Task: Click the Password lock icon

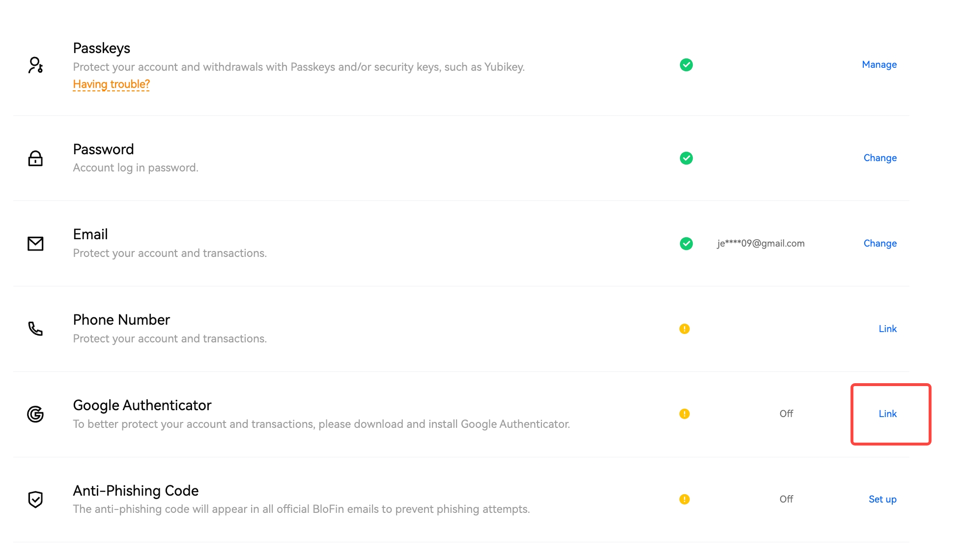Action: click(x=35, y=158)
